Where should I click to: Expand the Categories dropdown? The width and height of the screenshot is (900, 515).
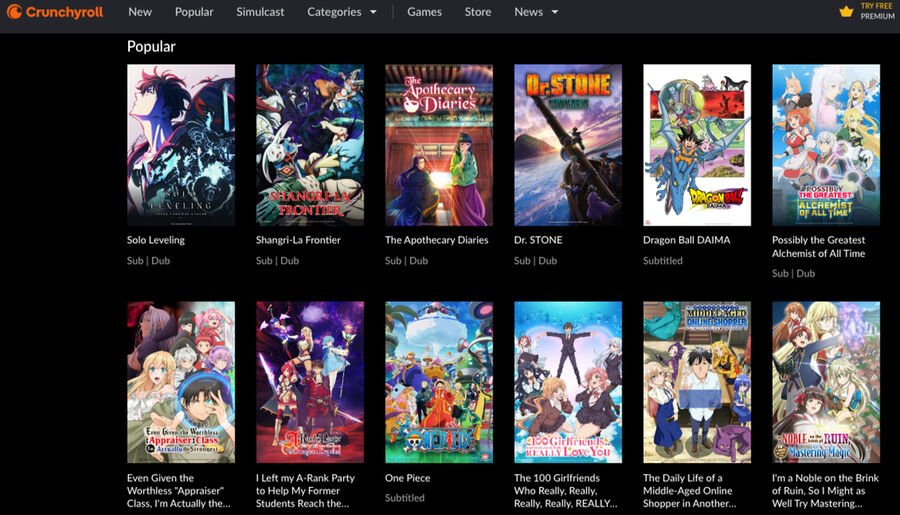[x=342, y=12]
